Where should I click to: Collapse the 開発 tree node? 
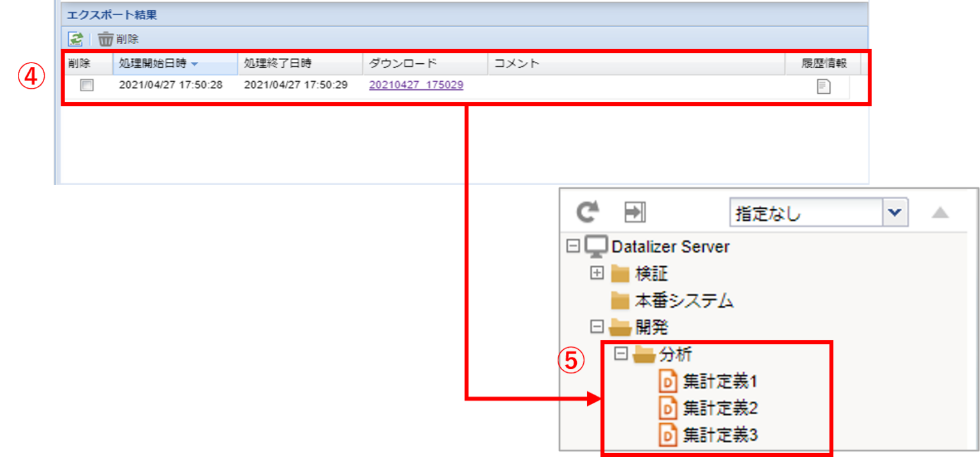tap(597, 327)
